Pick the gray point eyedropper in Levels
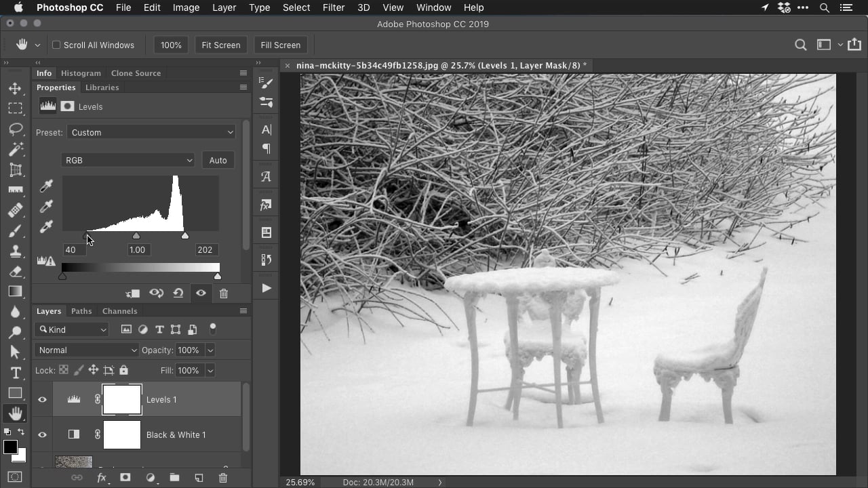 pyautogui.click(x=46, y=207)
